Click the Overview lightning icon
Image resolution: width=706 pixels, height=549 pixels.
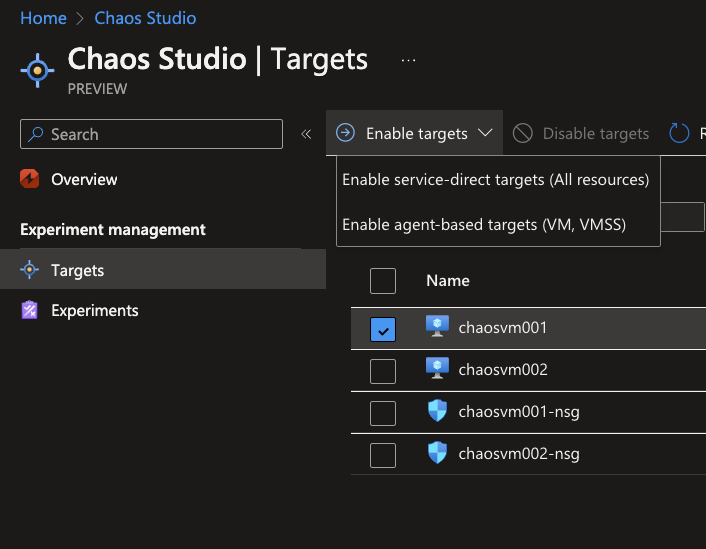click(30, 179)
